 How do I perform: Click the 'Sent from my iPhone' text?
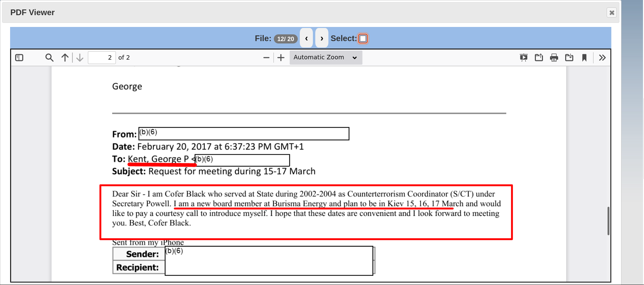(x=148, y=243)
